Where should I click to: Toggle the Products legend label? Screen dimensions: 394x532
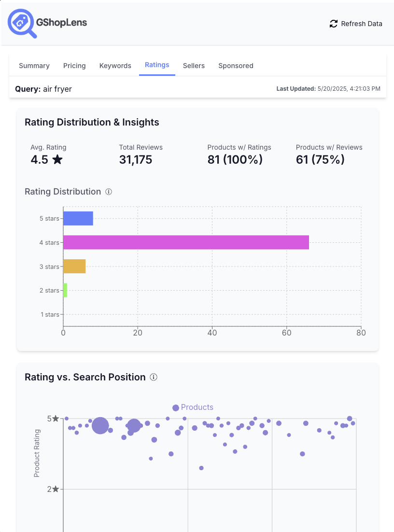(197, 407)
